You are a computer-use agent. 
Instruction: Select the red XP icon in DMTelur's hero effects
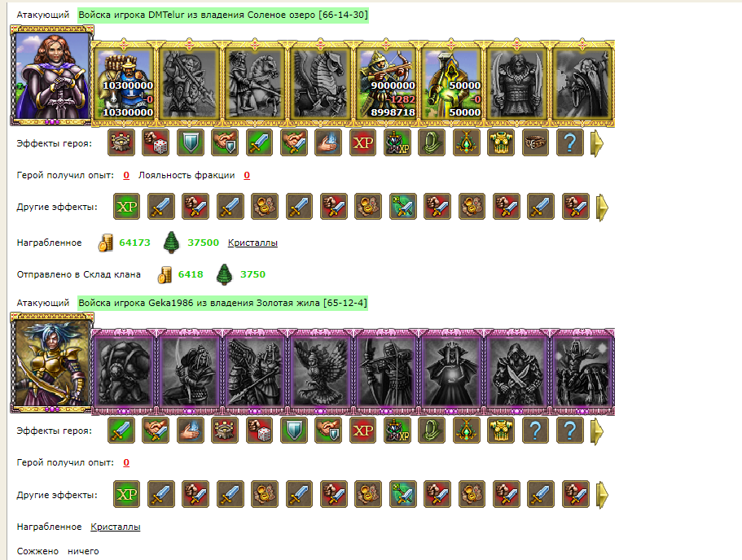click(363, 142)
